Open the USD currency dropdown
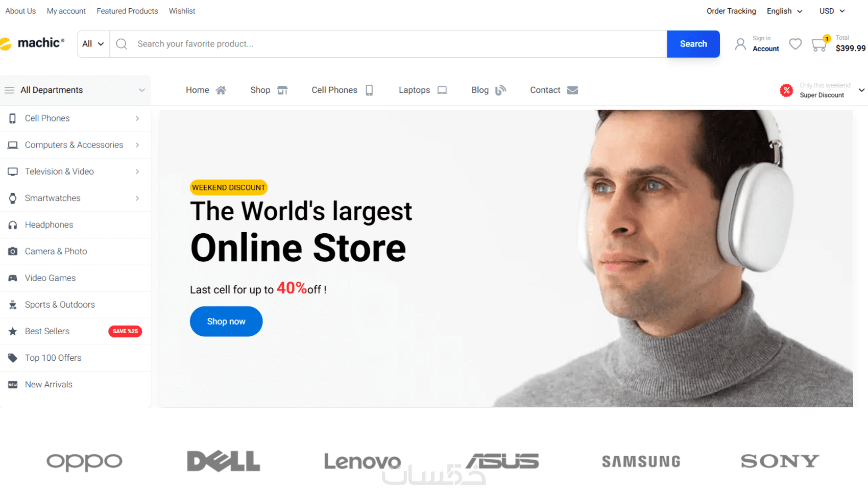Viewport: 868px width, 495px height. coord(832,11)
